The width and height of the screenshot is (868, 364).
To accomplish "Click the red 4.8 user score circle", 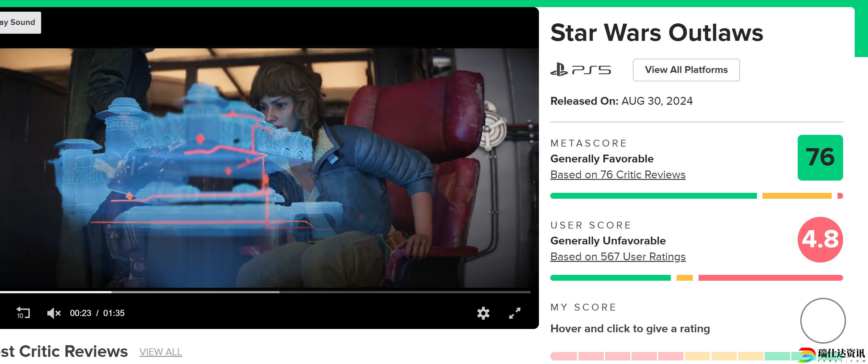I will click(x=820, y=240).
